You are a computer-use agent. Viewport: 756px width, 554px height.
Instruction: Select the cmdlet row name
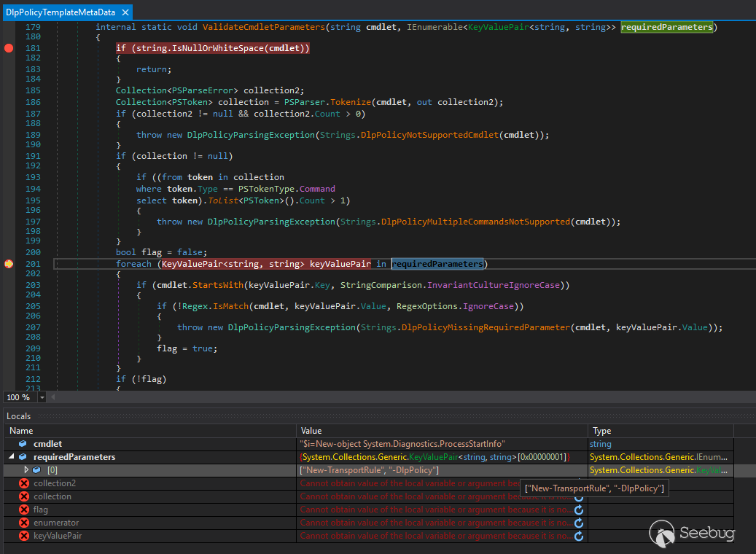click(x=47, y=444)
